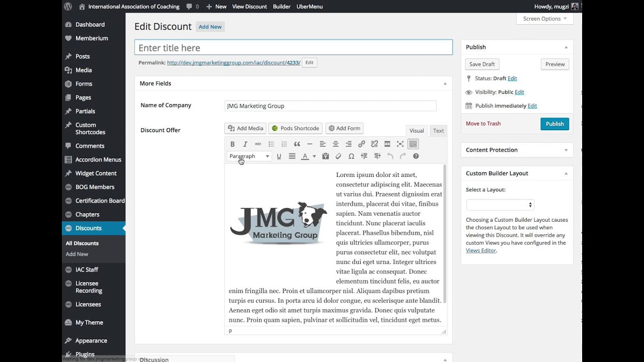Open Dashboard in sidebar menu

tap(90, 25)
